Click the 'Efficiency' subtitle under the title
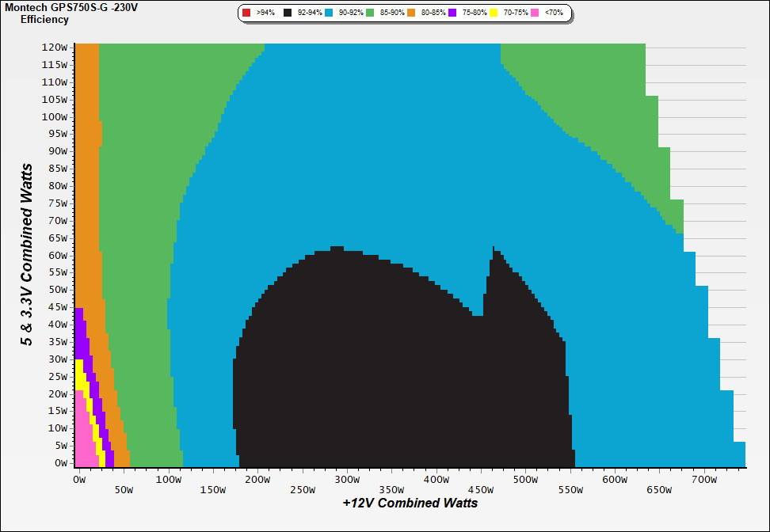 tap(44, 20)
